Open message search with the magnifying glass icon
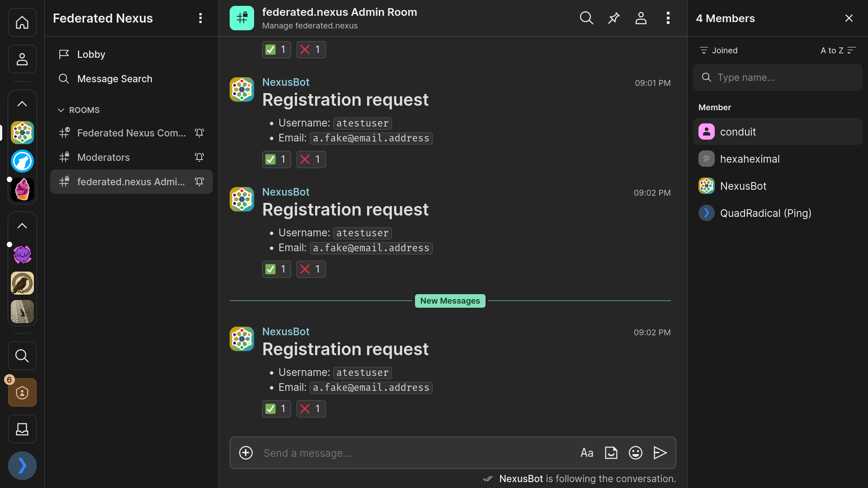The image size is (868, 488). tap(586, 18)
